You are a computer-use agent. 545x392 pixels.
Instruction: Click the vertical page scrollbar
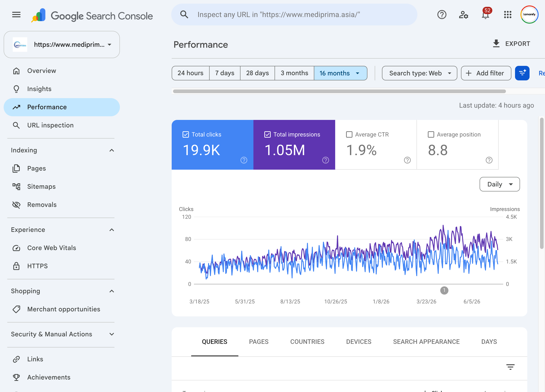(x=542, y=183)
